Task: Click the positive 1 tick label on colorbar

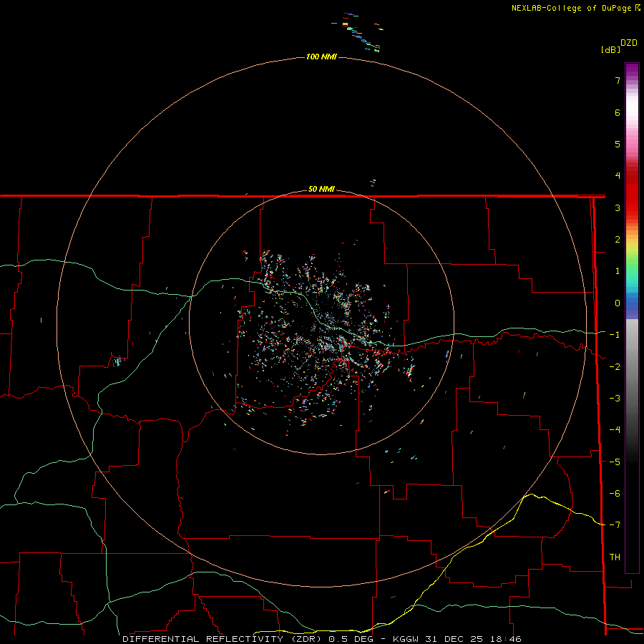Action: click(x=618, y=271)
